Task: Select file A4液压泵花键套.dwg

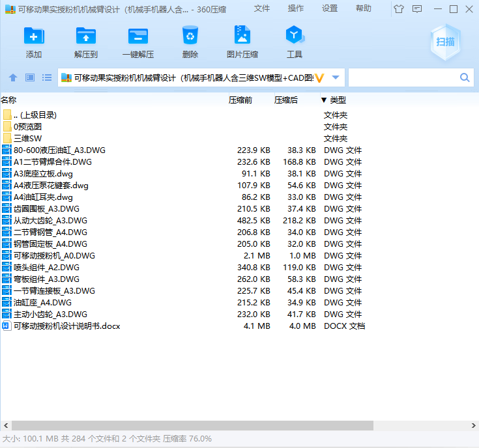Action: click(51, 185)
